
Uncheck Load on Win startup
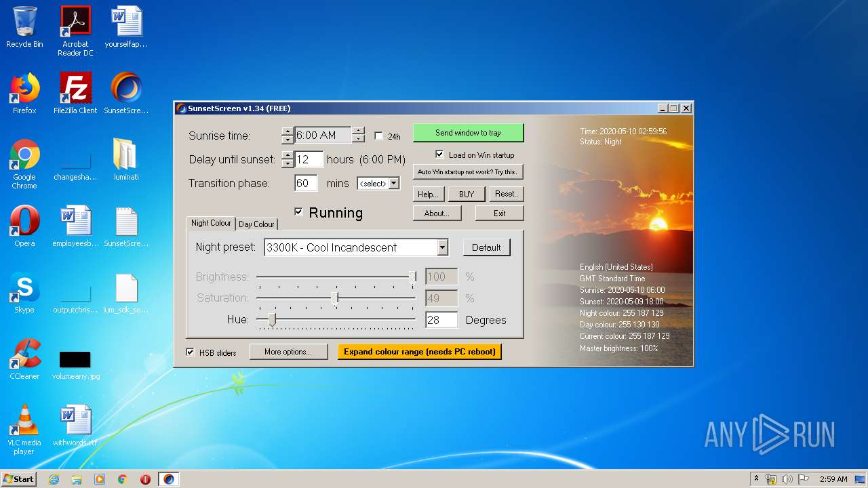[439, 155]
